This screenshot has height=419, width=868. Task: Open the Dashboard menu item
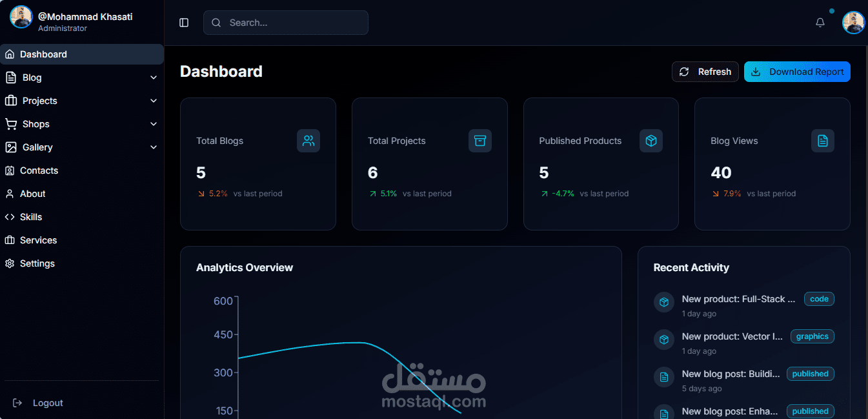click(x=82, y=54)
